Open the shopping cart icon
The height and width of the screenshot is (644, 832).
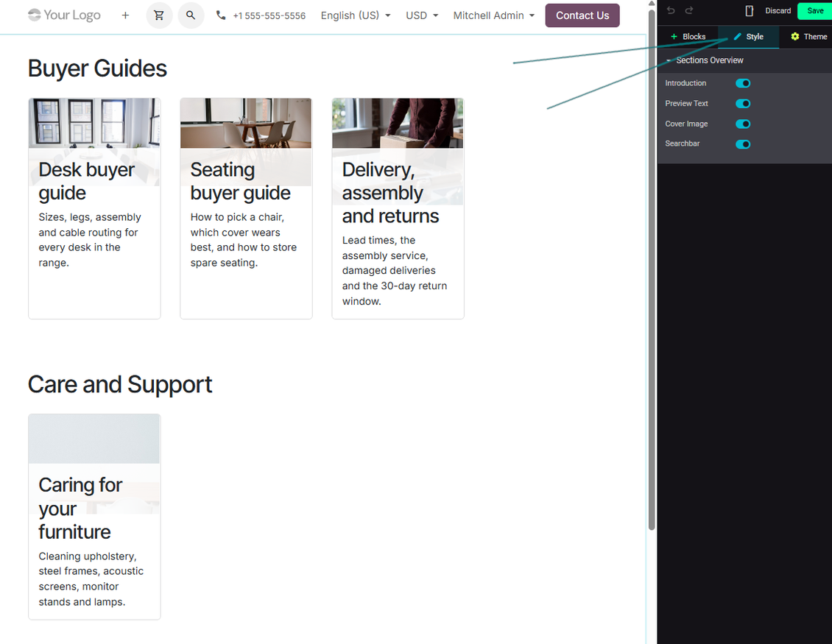point(158,15)
